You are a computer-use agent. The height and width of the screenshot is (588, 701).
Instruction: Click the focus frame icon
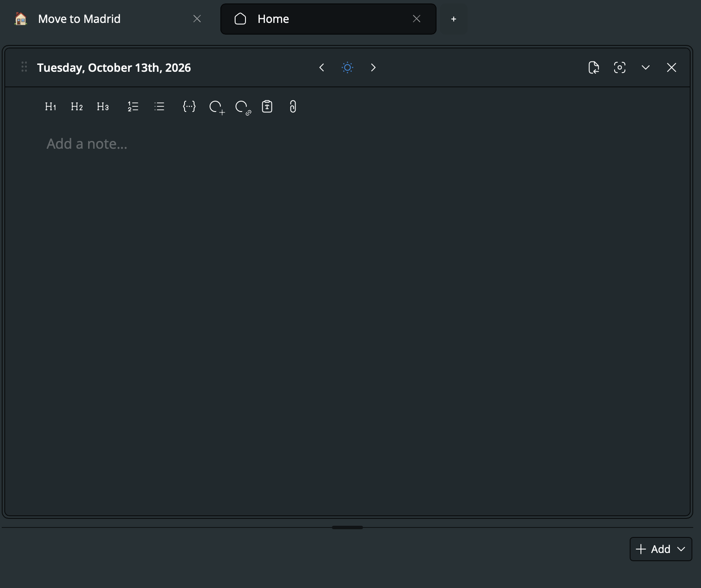click(620, 67)
